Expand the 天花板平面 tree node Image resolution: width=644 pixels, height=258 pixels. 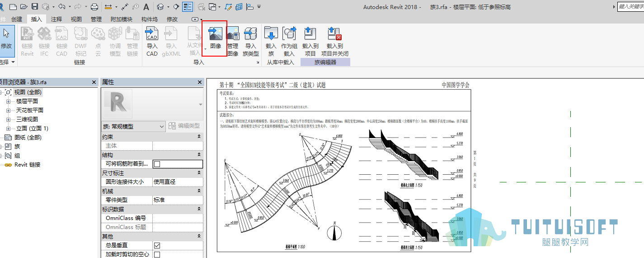click(8, 110)
